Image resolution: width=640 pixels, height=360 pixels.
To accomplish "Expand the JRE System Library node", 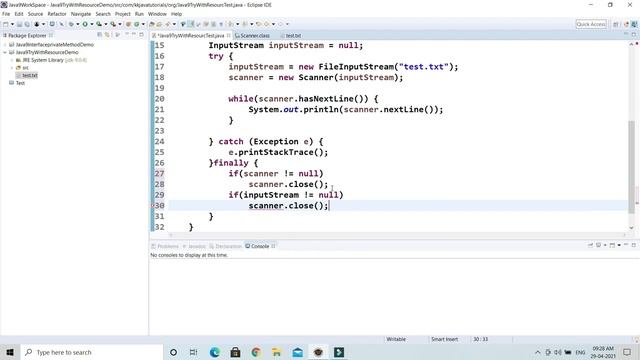I will (12, 60).
